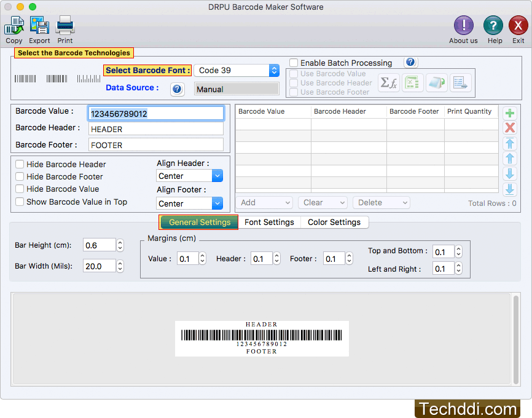Select the second barcode technology icon

pyautogui.click(x=57, y=79)
